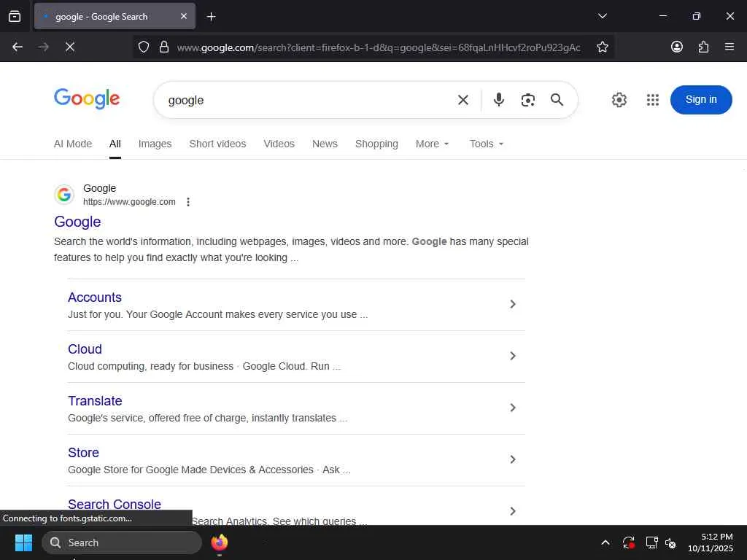Open Firefox account icon

(676, 47)
